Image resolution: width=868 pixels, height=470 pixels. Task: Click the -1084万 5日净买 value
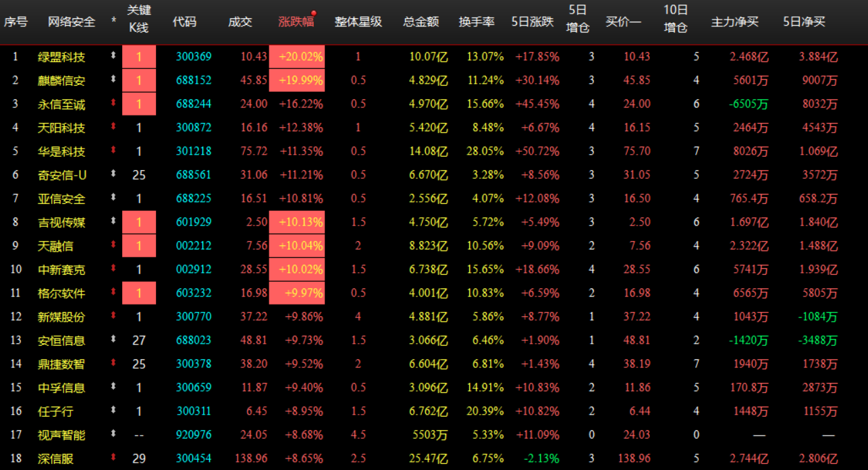click(818, 317)
